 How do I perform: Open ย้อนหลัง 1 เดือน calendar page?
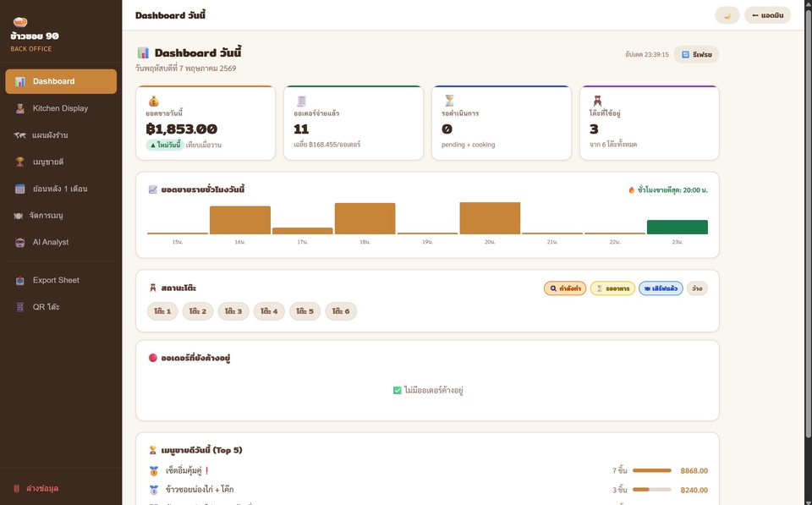[61, 189]
